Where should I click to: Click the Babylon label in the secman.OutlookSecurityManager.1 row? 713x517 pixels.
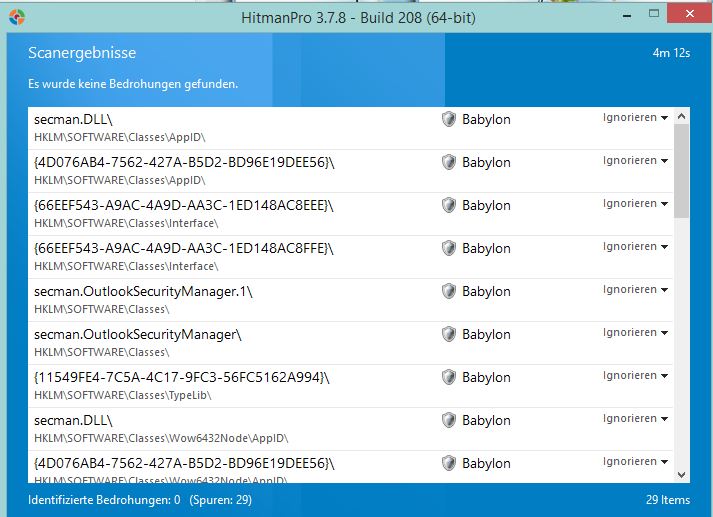486,291
